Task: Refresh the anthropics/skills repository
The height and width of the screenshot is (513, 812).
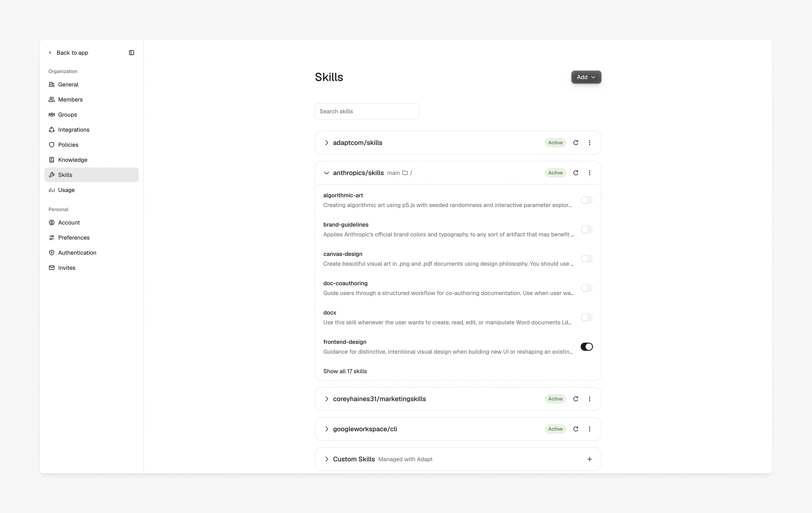Action: [x=576, y=173]
